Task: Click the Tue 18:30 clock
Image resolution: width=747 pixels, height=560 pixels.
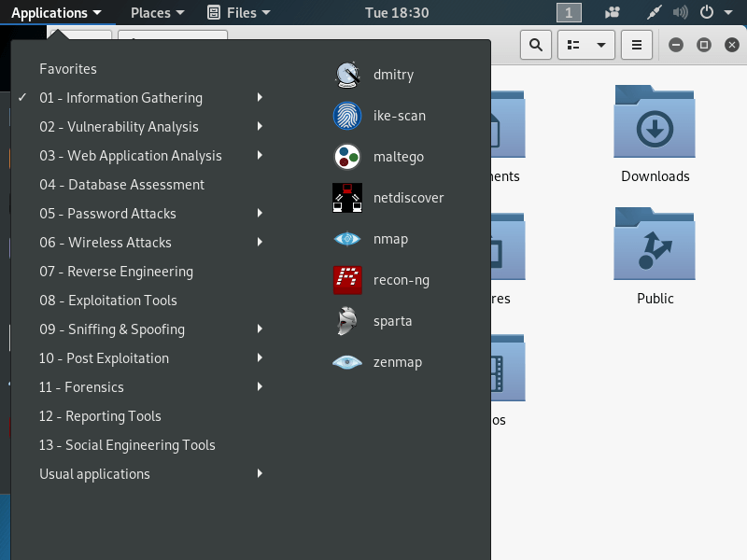Action: pyautogui.click(x=397, y=13)
